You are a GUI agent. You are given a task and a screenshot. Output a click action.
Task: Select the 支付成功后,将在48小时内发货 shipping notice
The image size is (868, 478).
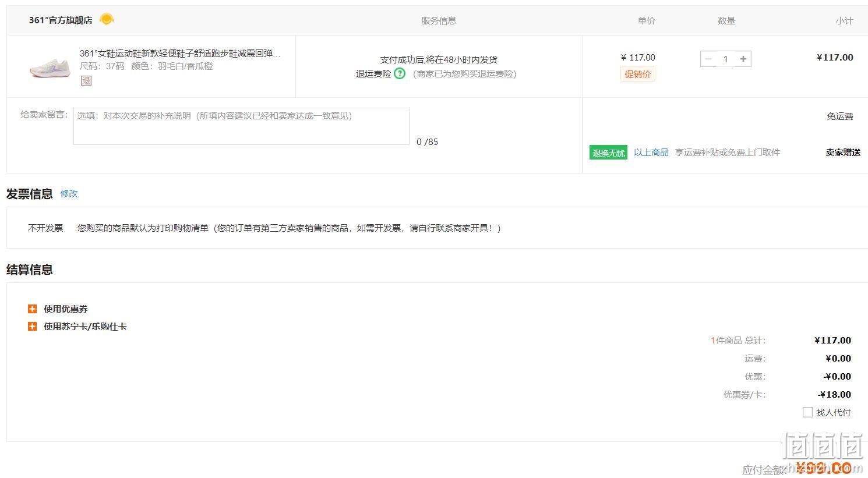(x=439, y=59)
